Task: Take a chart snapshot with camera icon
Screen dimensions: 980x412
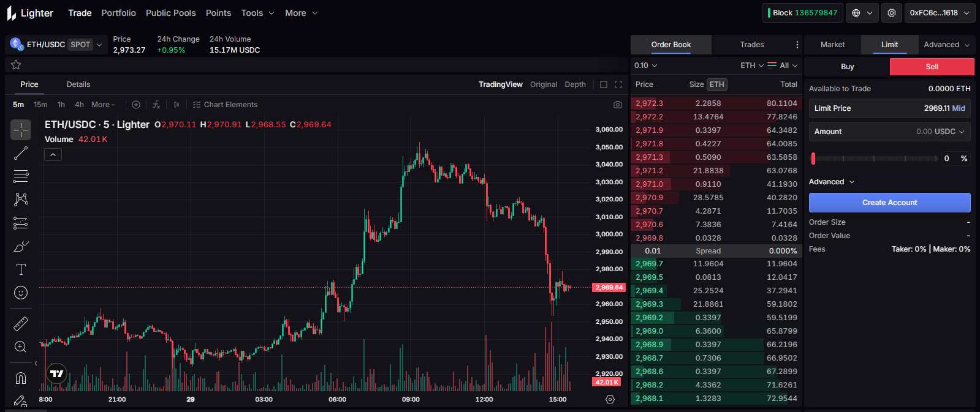Action: coord(618,105)
